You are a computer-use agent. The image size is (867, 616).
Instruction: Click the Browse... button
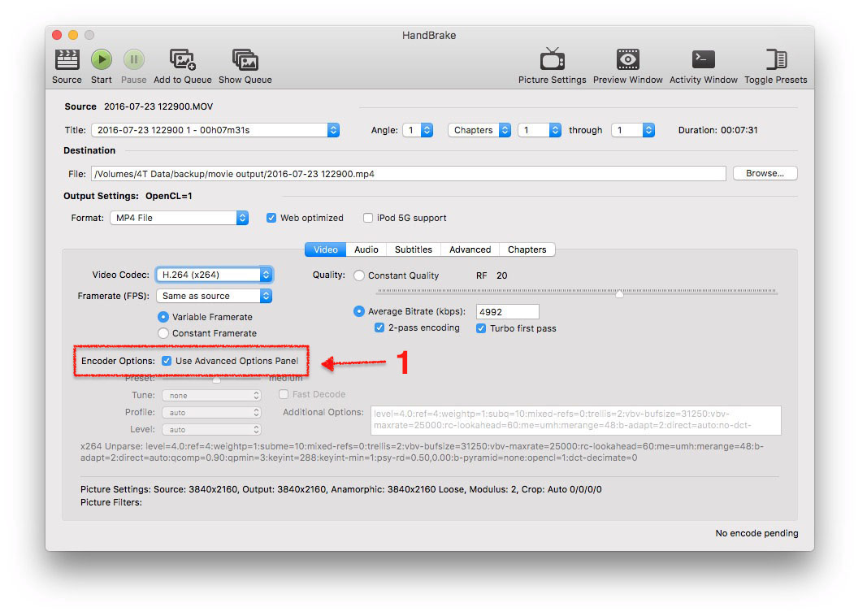[765, 173]
